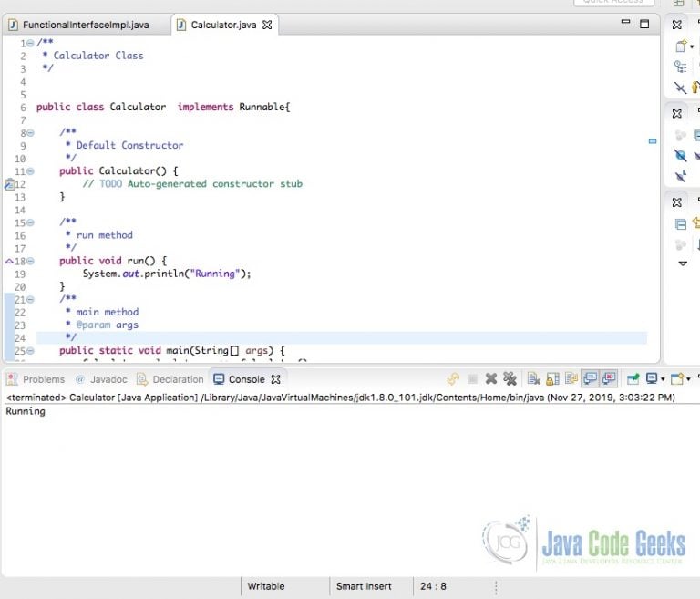
Task: Toggle Scroll Lock in the Console toolbar
Action: [552, 379]
